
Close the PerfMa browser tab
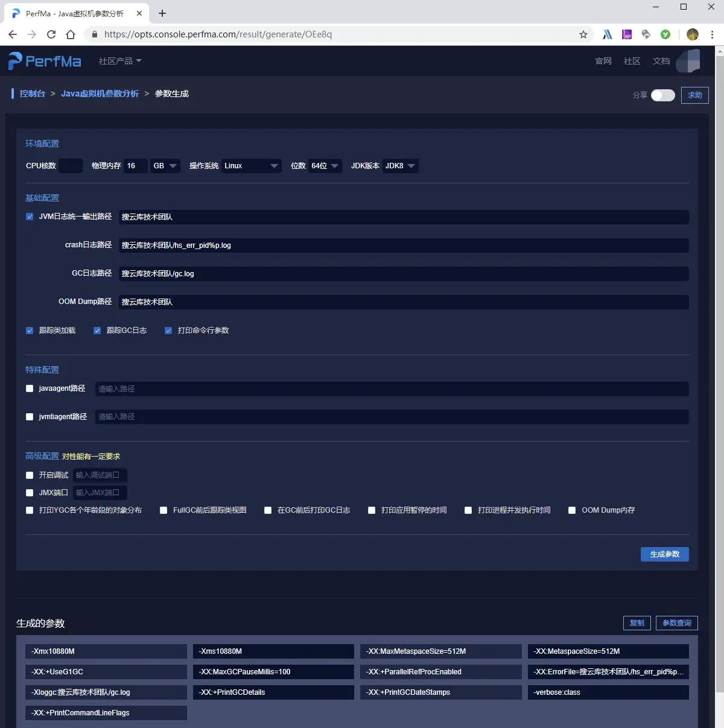coord(139,13)
